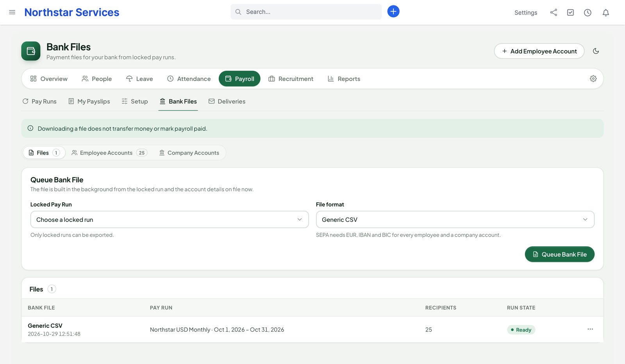
Task: Show Company Accounts segment
Action: [189, 153]
